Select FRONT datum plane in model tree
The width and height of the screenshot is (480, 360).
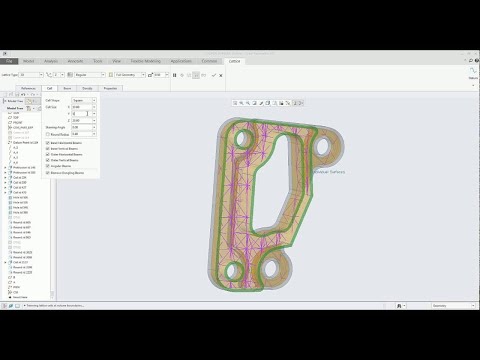[17, 123]
